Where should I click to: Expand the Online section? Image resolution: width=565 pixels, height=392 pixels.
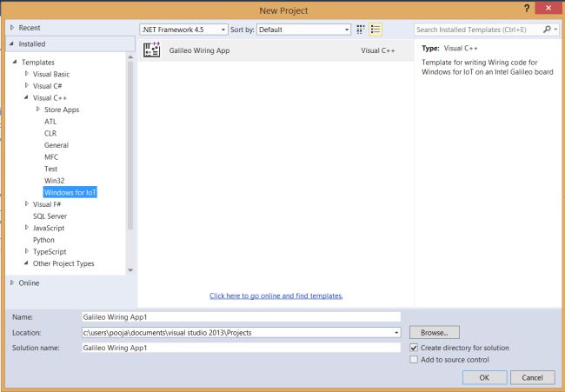click(x=12, y=282)
